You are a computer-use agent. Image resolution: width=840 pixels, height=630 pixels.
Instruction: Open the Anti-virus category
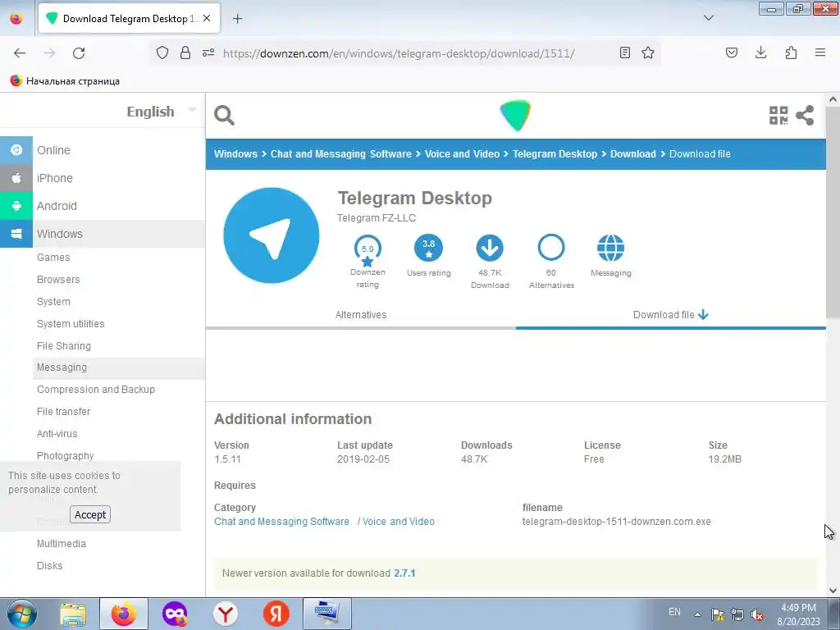tap(57, 433)
